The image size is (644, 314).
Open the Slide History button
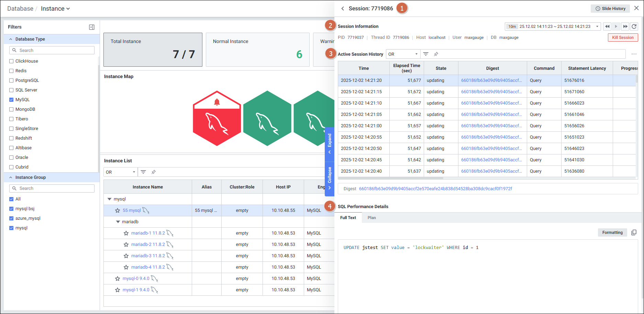(610, 9)
